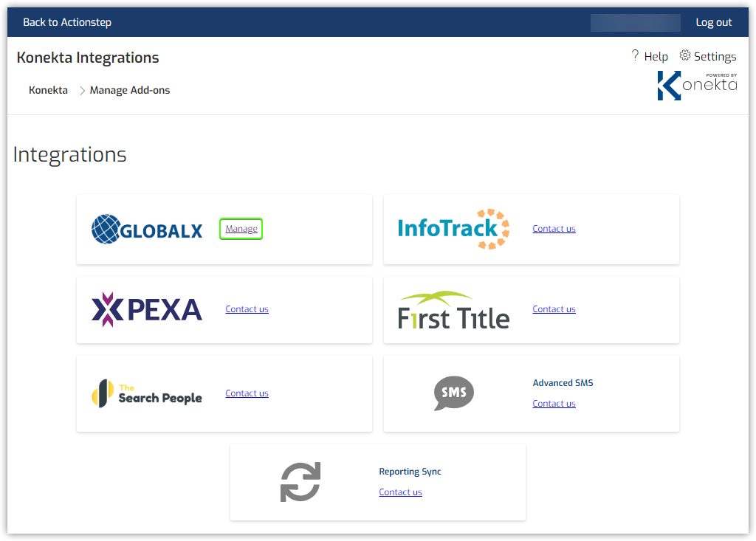Click Log out in the top bar

click(x=714, y=22)
